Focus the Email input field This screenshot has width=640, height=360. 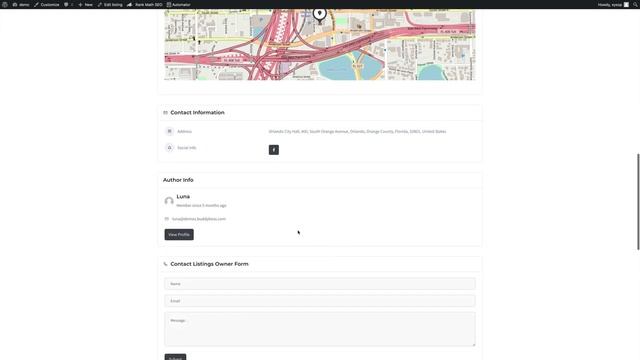click(320, 301)
